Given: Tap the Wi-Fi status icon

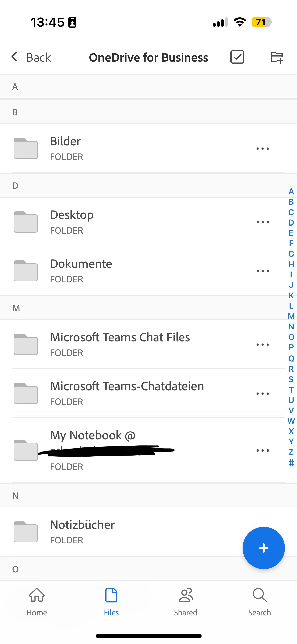Looking at the screenshot, I should pos(240,22).
